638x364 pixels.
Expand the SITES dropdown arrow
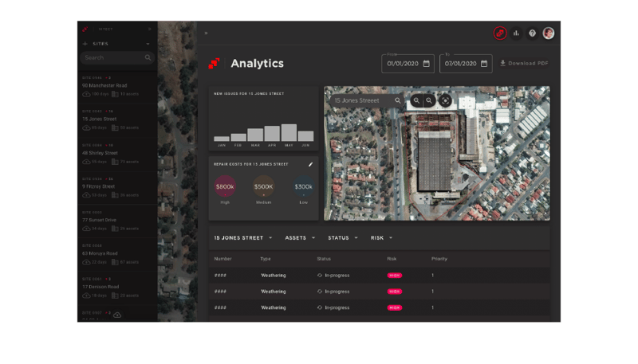[x=148, y=44]
